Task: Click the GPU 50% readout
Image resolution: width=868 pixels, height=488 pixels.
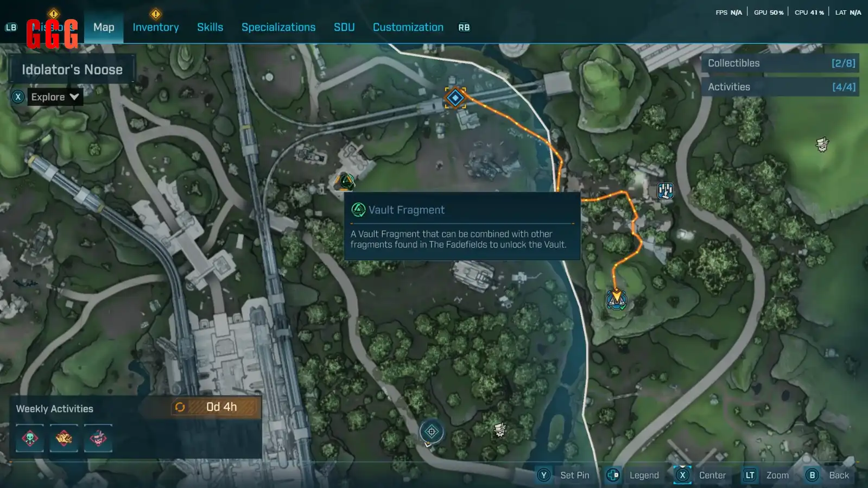Action: (769, 12)
